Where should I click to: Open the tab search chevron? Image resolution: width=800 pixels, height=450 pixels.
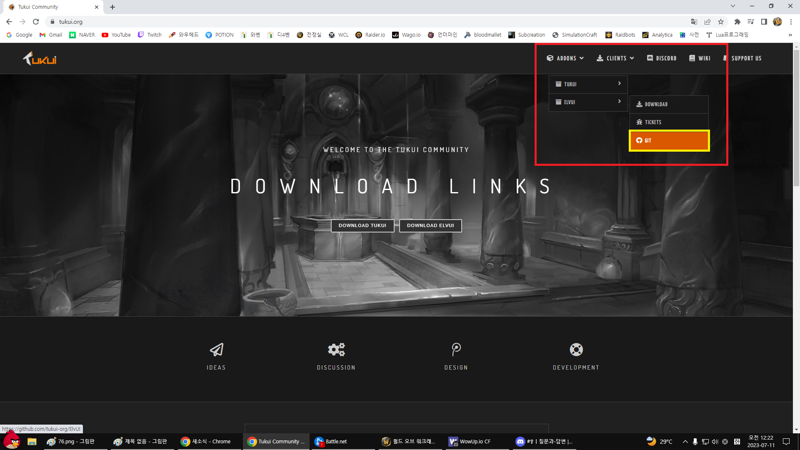pyautogui.click(x=733, y=7)
